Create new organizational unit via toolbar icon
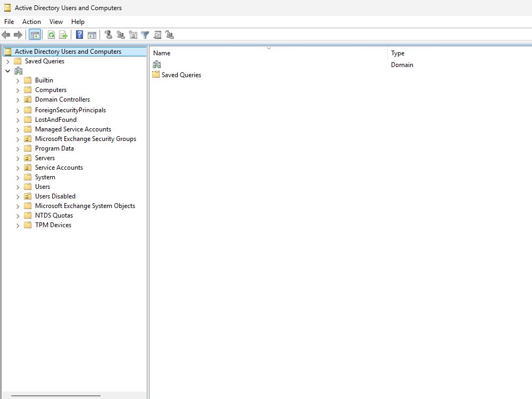The width and height of the screenshot is (532, 399). [x=134, y=35]
